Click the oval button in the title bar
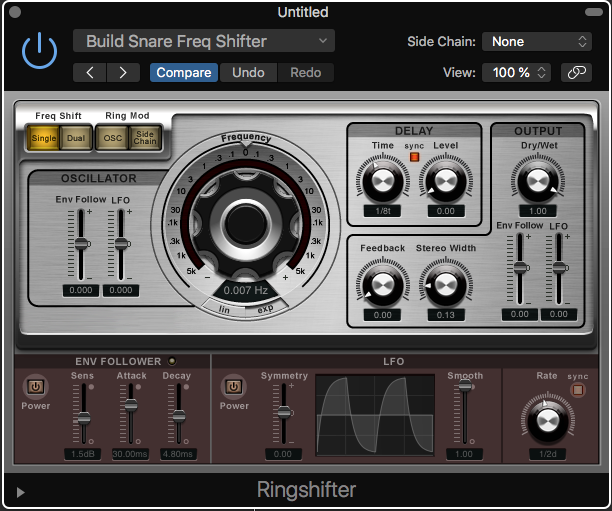Viewport: 612px width, 511px height. pos(594,12)
